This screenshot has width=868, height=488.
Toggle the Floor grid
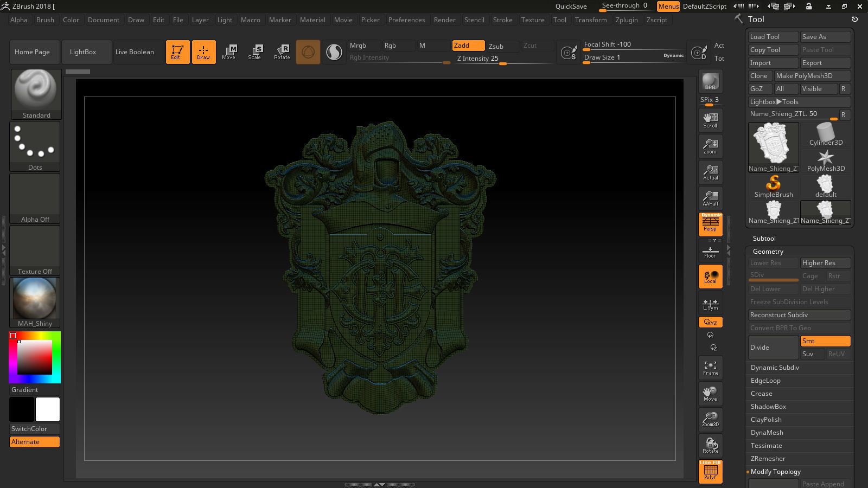tap(710, 252)
